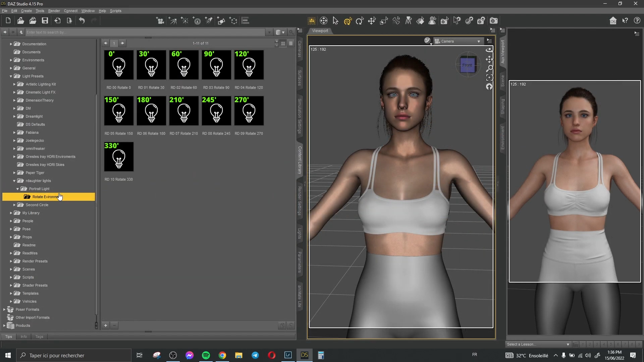The width and height of the screenshot is (644, 362).
Task: Click the Render camera icon
Action: pyautogui.click(x=493, y=21)
